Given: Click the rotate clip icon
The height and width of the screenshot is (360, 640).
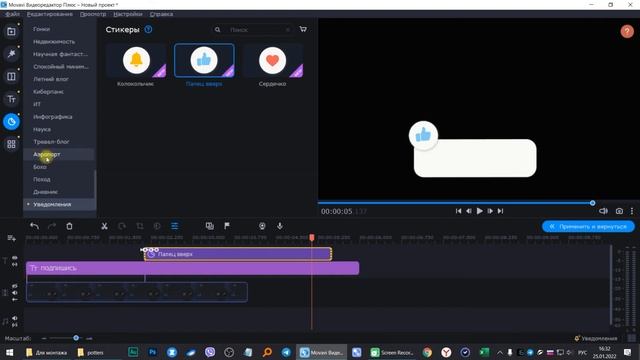Looking at the screenshot, I should [122, 226].
